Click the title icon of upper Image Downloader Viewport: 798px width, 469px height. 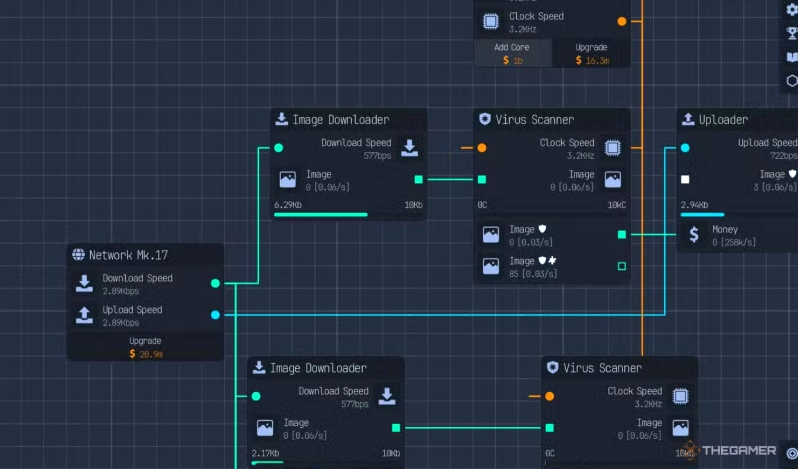[x=281, y=119]
